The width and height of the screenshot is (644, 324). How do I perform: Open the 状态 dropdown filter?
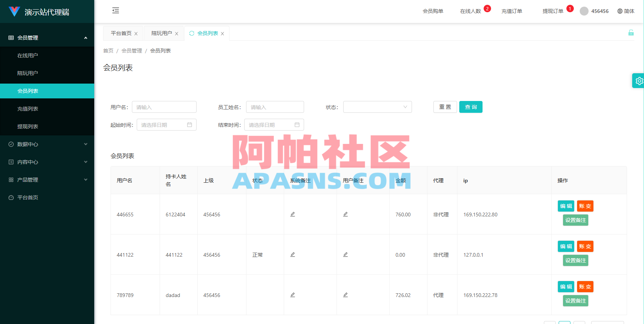click(377, 107)
